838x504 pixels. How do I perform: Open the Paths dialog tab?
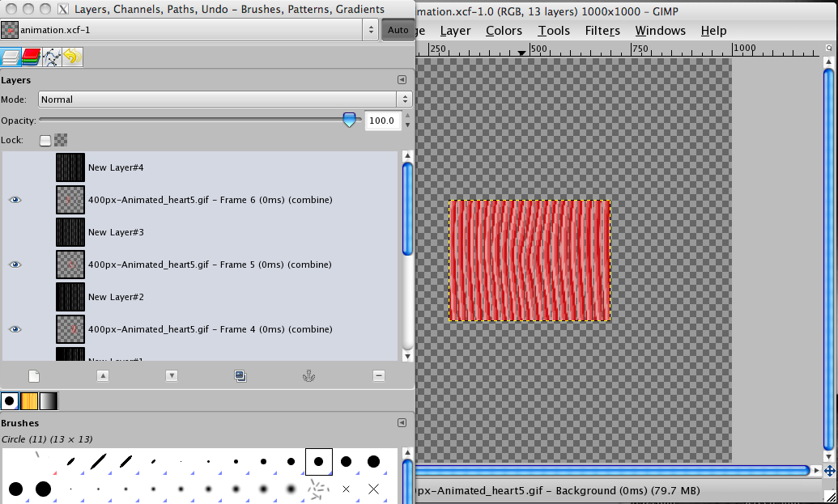50,57
